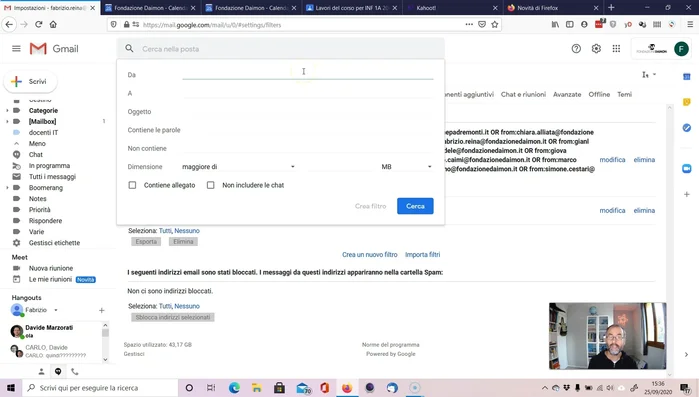
Task: Switch to Offline settings tab
Action: [599, 94]
